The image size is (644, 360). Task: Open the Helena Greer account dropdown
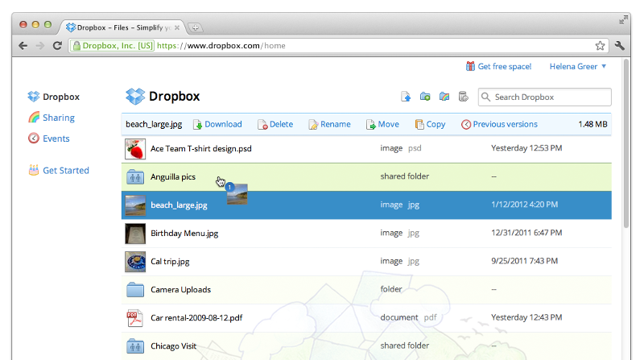(x=578, y=67)
